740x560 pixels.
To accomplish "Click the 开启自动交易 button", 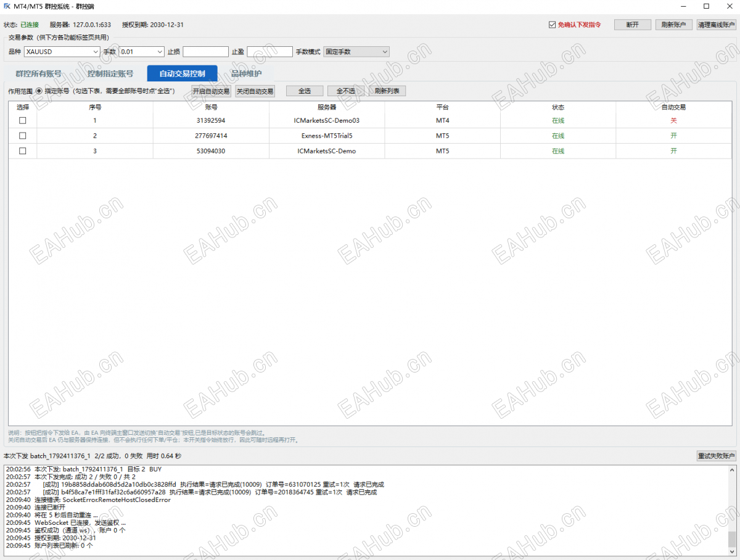I will [x=211, y=91].
